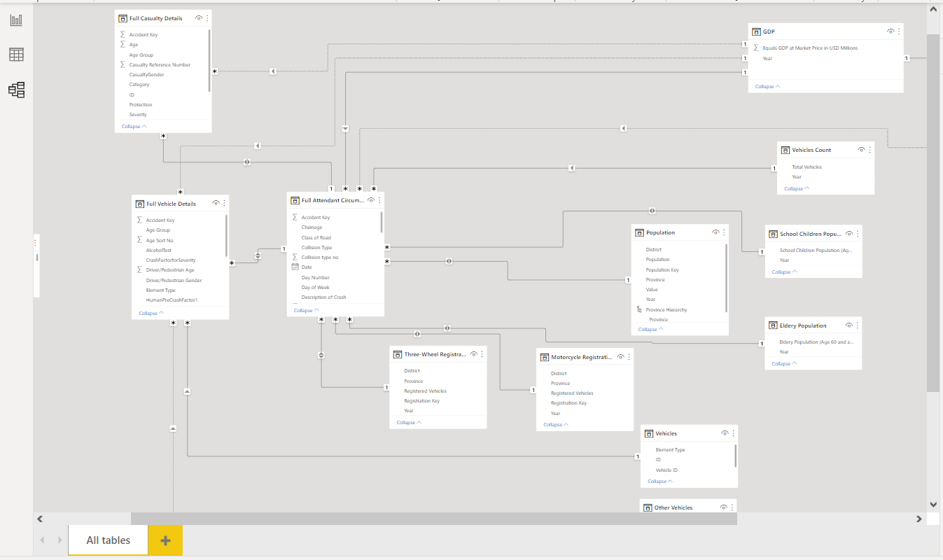
Task: Open more options for Motorcycle Registration table
Action: coord(629,357)
